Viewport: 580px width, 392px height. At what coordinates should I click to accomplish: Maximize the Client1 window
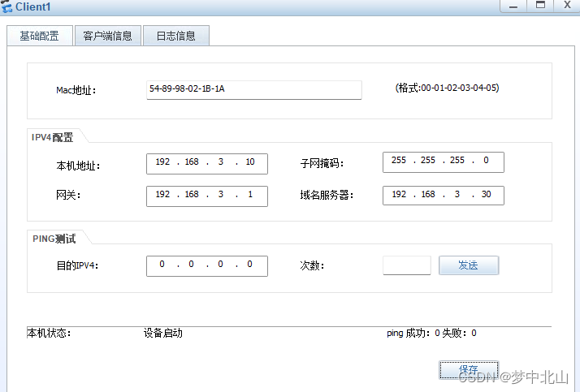point(540,6)
